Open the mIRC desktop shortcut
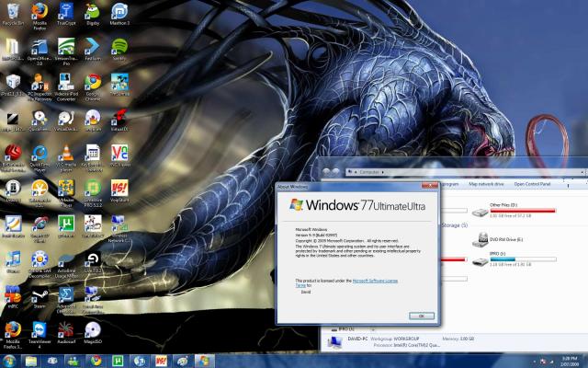The image size is (588, 368). (x=13, y=298)
